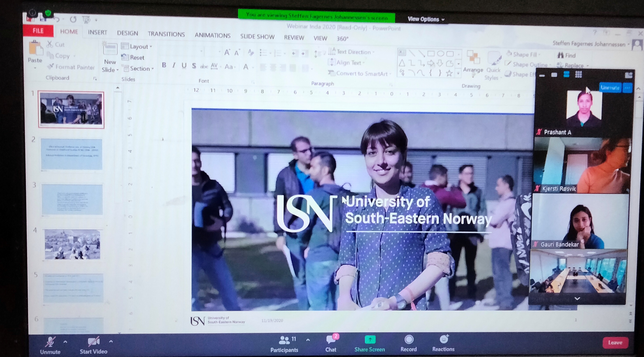Open the Layout dropdown
Screen dimensions: 644x357
(x=137, y=46)
